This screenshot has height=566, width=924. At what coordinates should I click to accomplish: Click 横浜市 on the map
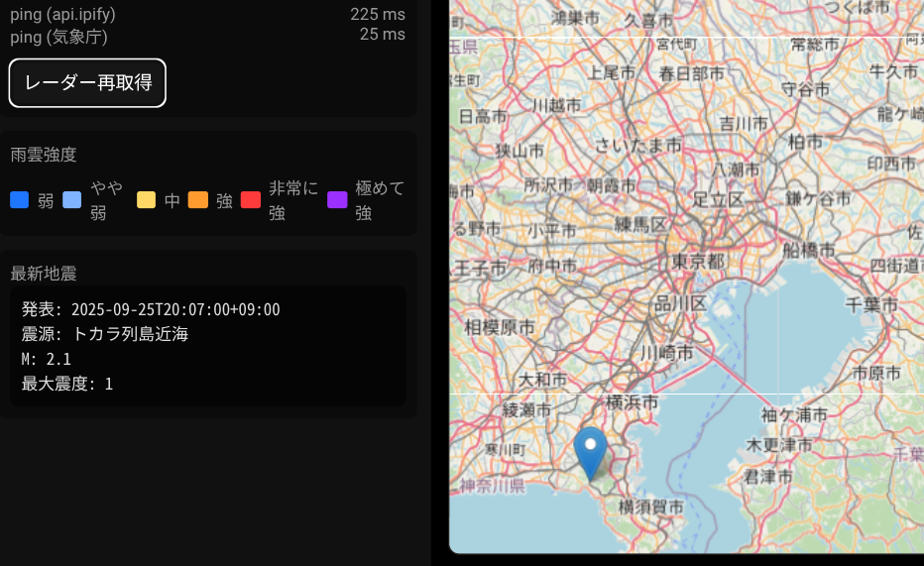[633, 402]
